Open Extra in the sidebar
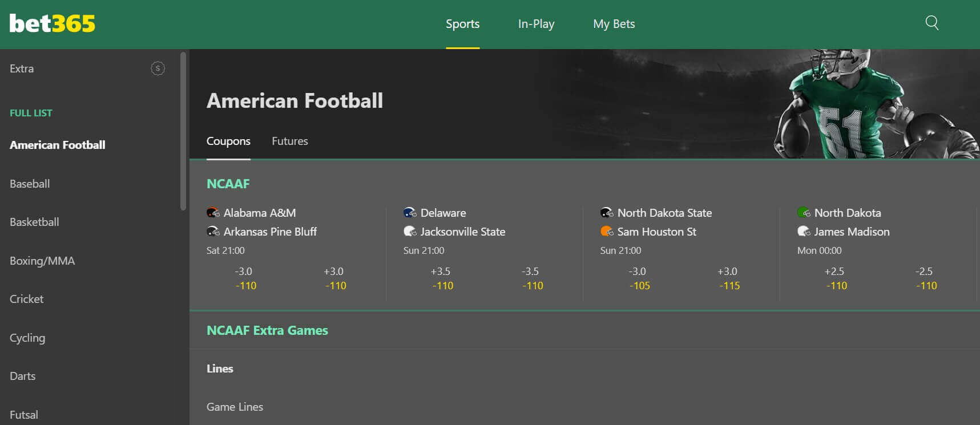This screenshot has height=425, width=980. (22, 68)
